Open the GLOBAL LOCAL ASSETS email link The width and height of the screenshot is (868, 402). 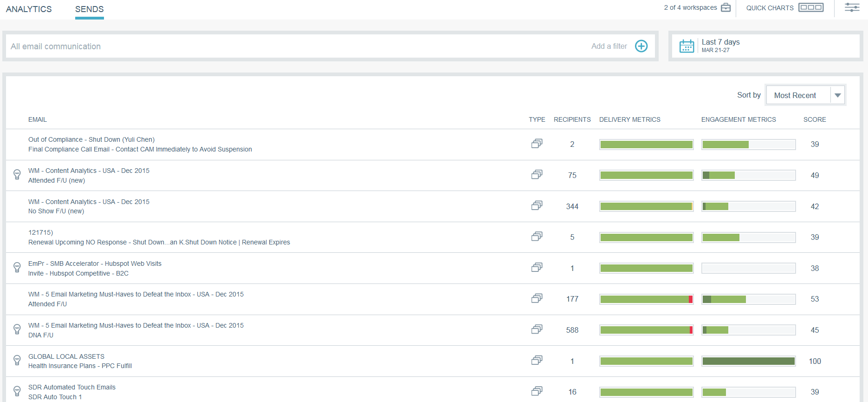click(x=66, y=356)
